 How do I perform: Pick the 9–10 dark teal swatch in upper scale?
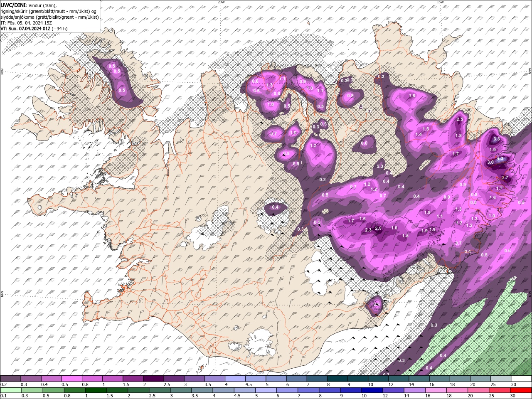point(357,379)
